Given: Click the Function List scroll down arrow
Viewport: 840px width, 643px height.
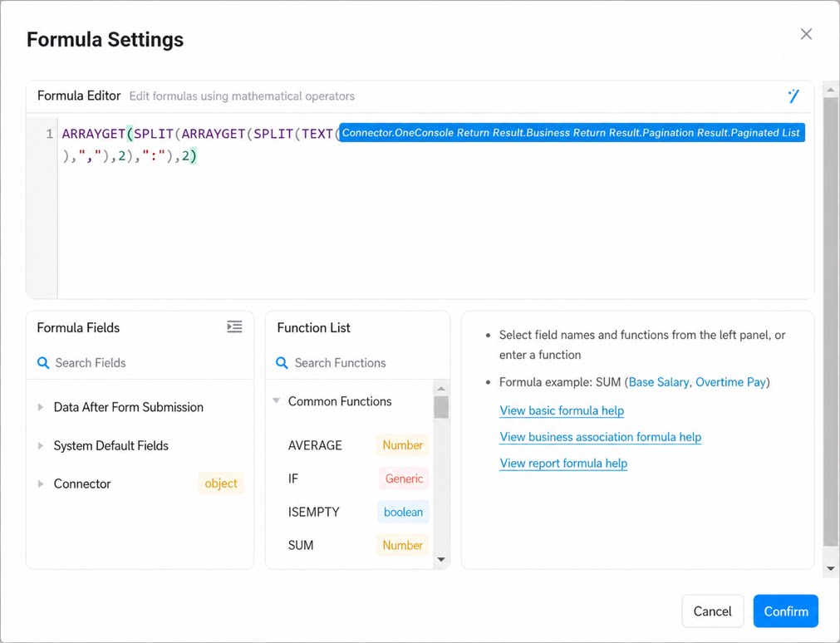Looking at the screenshot, I should tap(441, 559).
